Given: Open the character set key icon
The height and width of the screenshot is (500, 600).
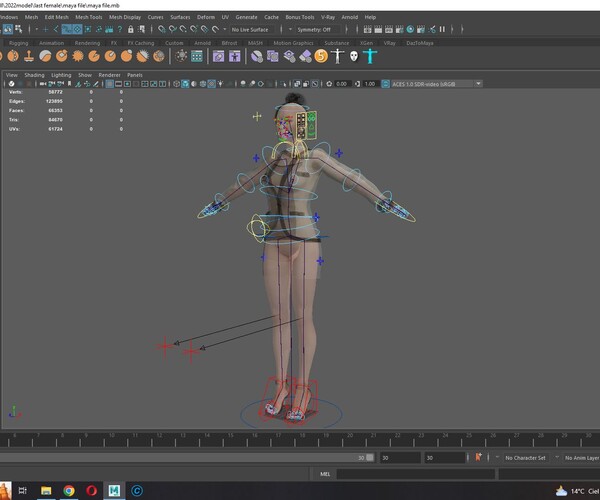Looking at the screenshot, I should click(x=478, y=457).
